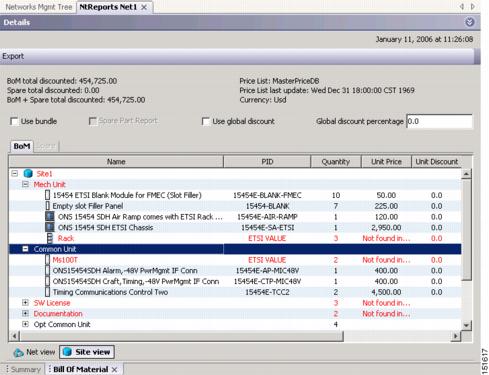Image resolution: width=489 pixels, height=375 pixels.
Task: Sort by the Quantity column header
Action: (336, 162)
